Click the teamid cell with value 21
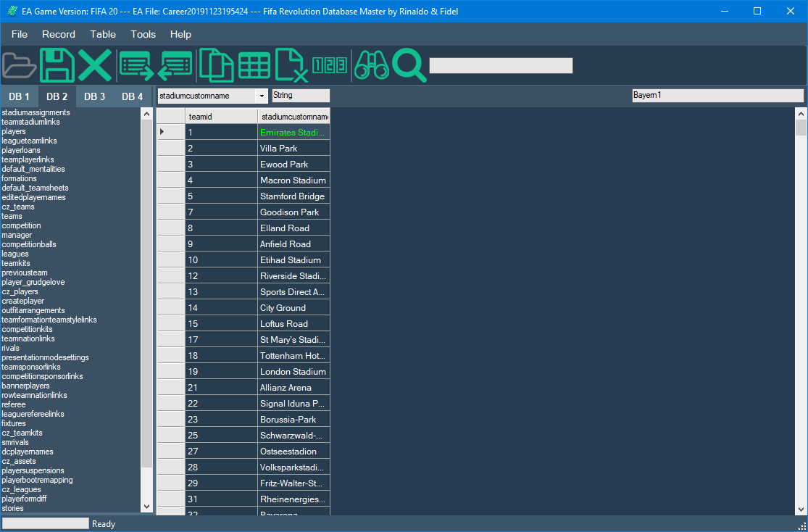 pos(222,388)
